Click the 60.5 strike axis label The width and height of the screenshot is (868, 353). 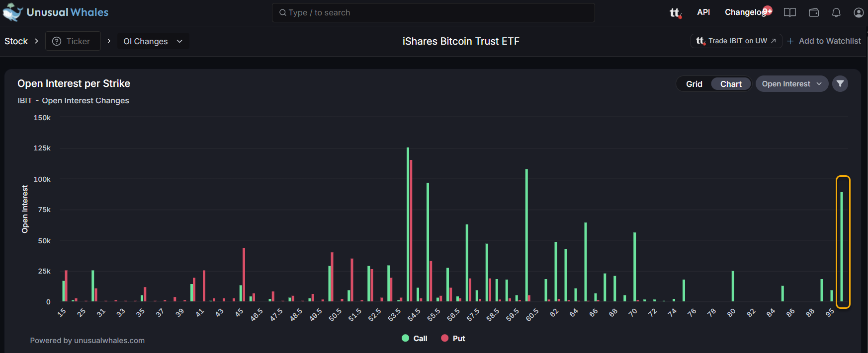click(x=532, y=315)
